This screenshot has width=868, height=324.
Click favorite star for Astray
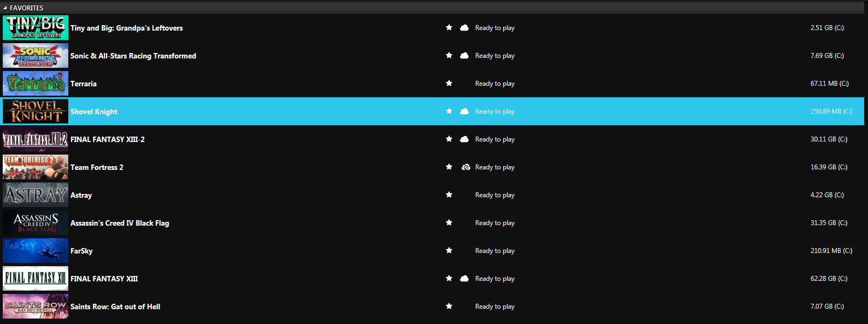click(449, 195)
